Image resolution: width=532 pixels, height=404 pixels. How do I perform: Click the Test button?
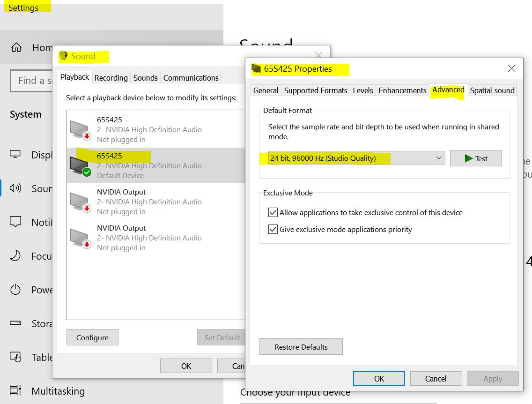[476, 158]
